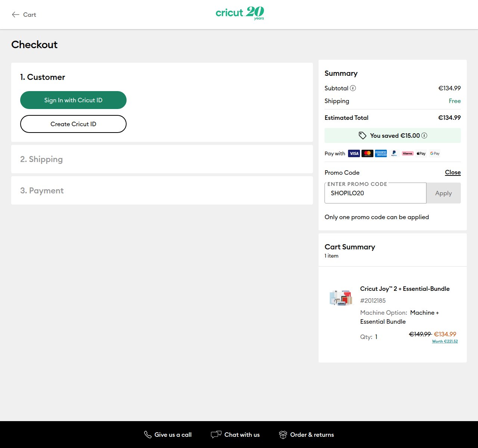Click the struck-through €149.99 price
The image size is (478, 448).
tap(420, 334)
